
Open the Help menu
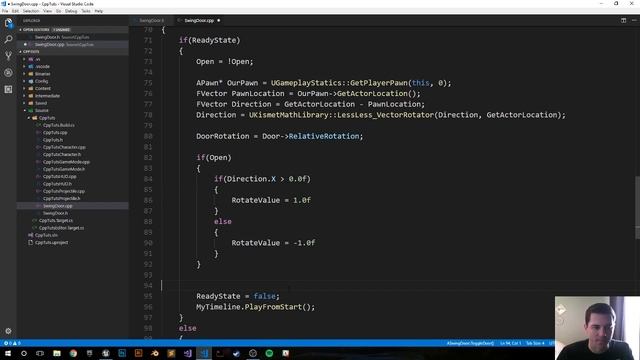coord(99,11)
